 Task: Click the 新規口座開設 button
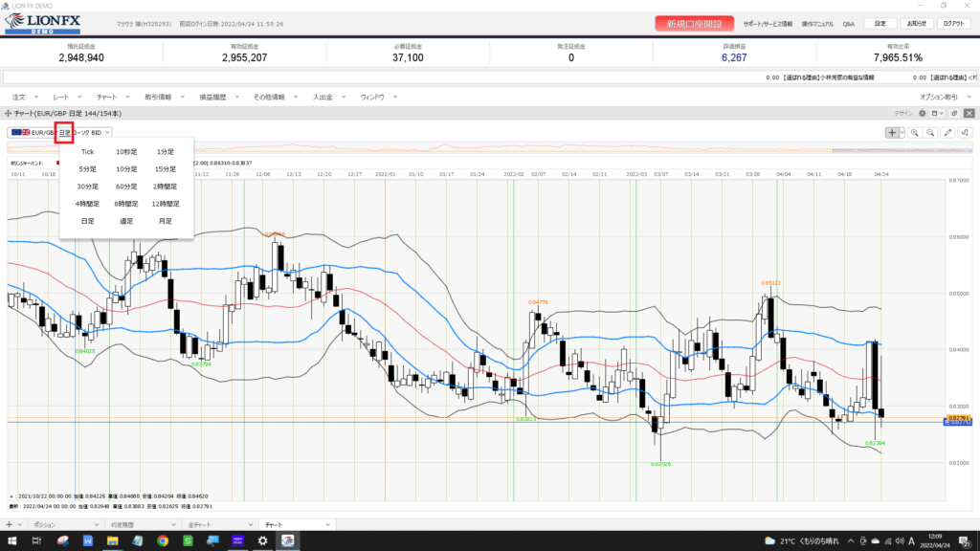click(x=695, y=24)
